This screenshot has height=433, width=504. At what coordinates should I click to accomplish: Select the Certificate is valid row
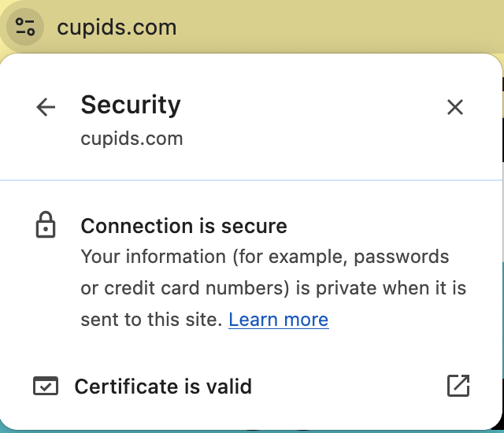click(x=162, y=387)
